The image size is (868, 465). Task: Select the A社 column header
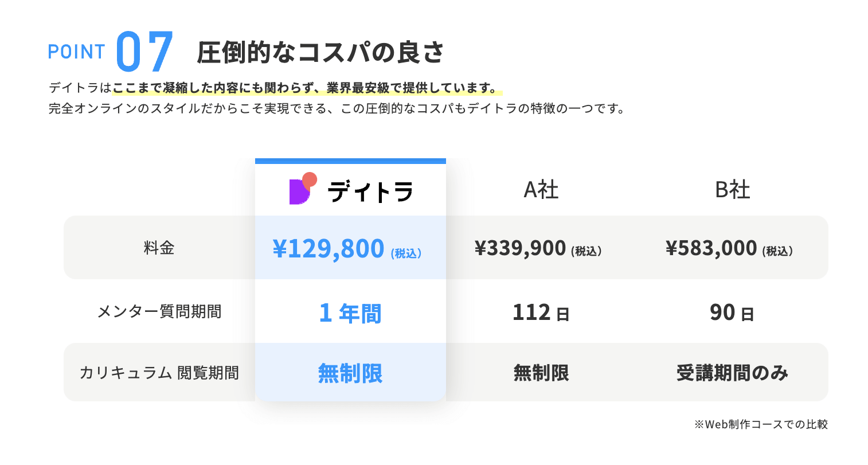coord(541,190)
